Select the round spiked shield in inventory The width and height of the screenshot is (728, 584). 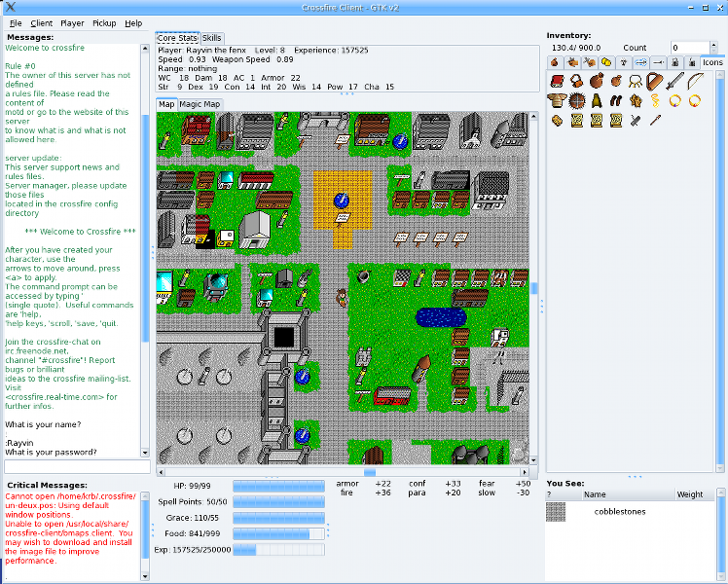pyautogui.click(x=576, y=100)
